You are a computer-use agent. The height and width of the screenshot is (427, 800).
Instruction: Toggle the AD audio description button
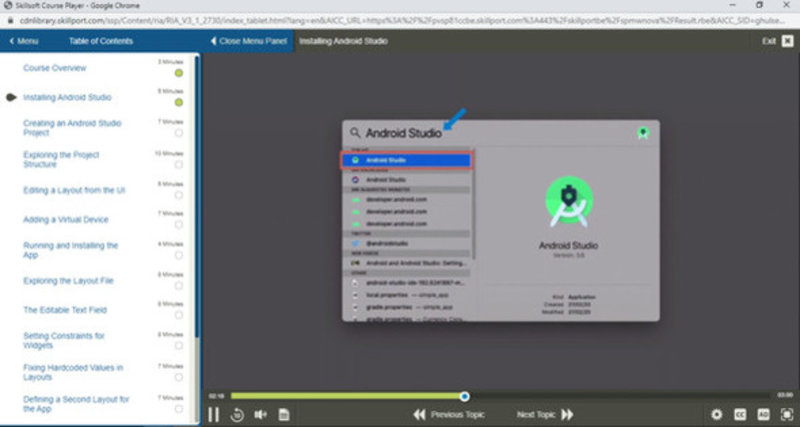[763, 414]
